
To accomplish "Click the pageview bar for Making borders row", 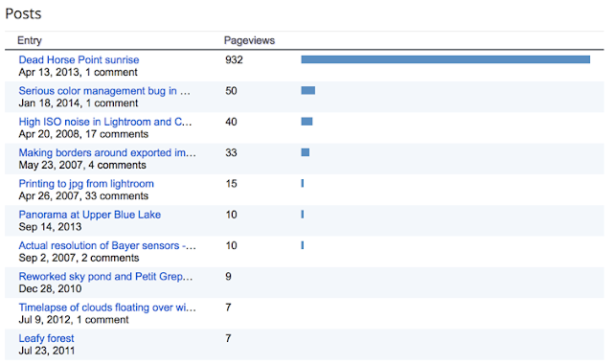I will tap(306, 152).
